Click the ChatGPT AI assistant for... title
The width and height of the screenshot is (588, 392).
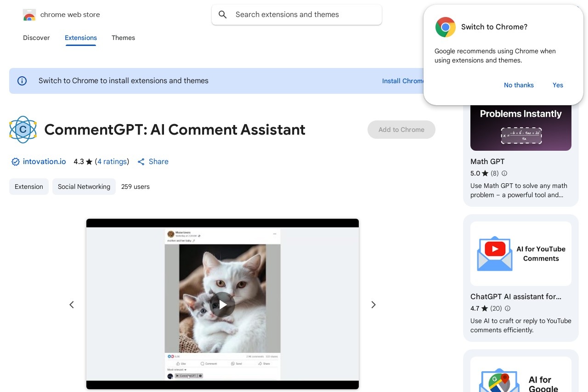(x=516, y=296)
